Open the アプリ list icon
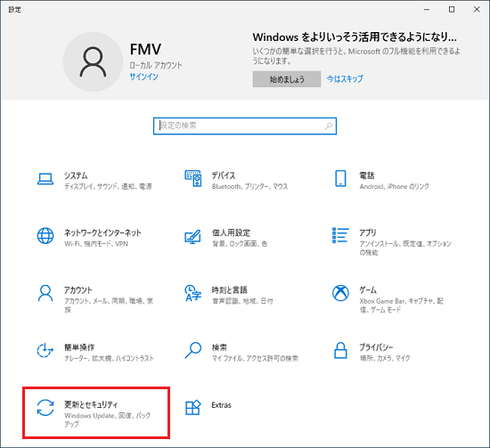 coord(340,235)
